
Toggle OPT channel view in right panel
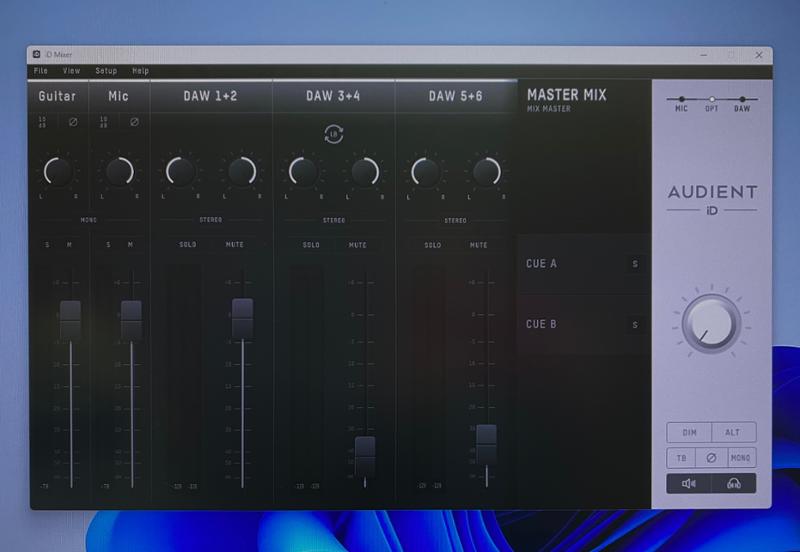712,104
